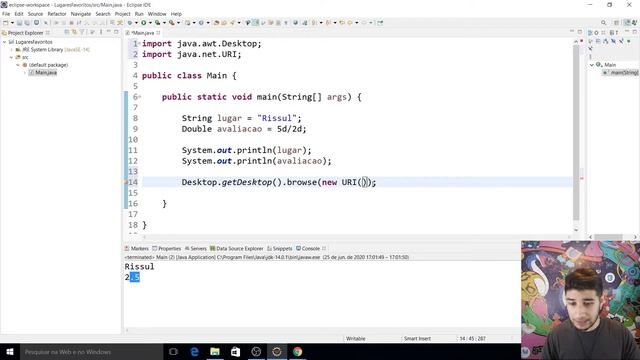Run the program with green Run button
The height and width of the screenshot is (360, 640).
144,23
